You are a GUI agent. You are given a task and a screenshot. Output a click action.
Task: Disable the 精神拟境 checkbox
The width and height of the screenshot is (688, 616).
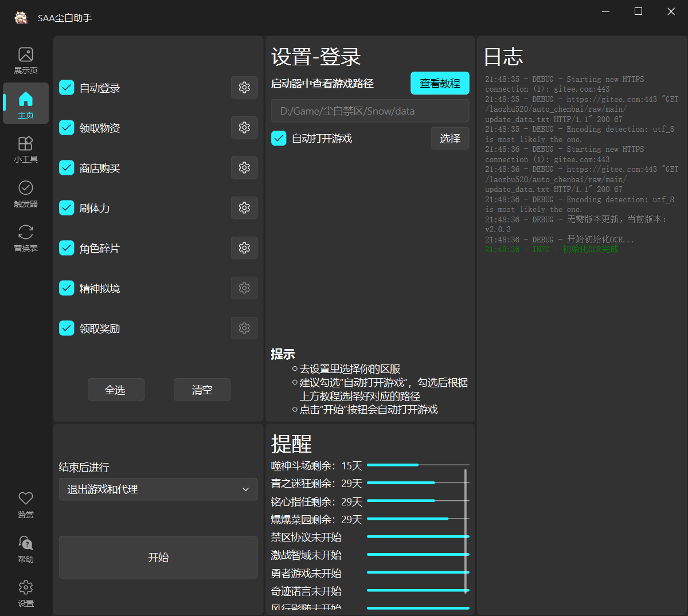(x=67, y=288)
